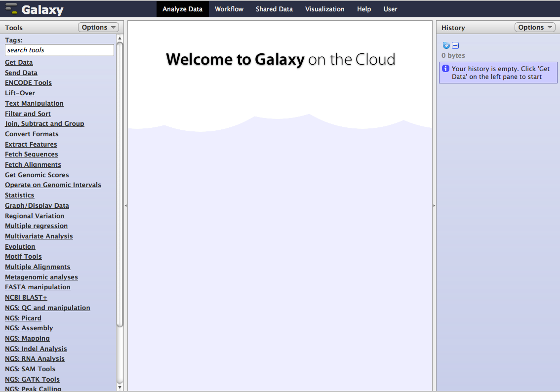
Task: Expand NGS: GATK Tools section
Action: 32,380
